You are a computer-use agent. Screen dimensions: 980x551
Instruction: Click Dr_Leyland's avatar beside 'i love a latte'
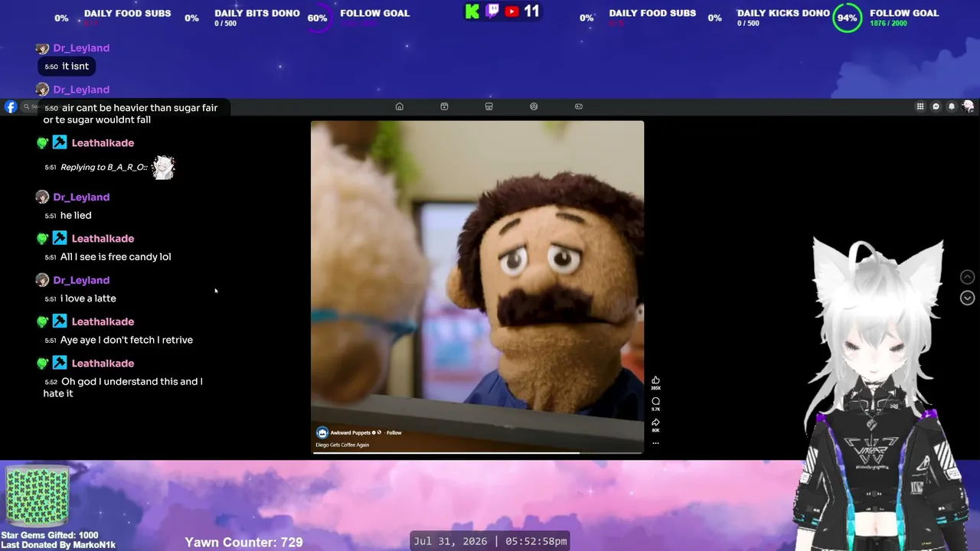[42, 280]
